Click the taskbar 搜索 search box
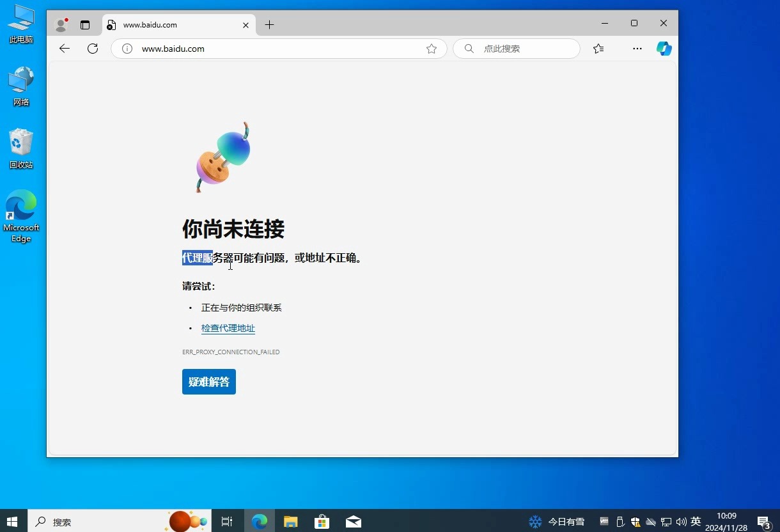 coord(120,522)
